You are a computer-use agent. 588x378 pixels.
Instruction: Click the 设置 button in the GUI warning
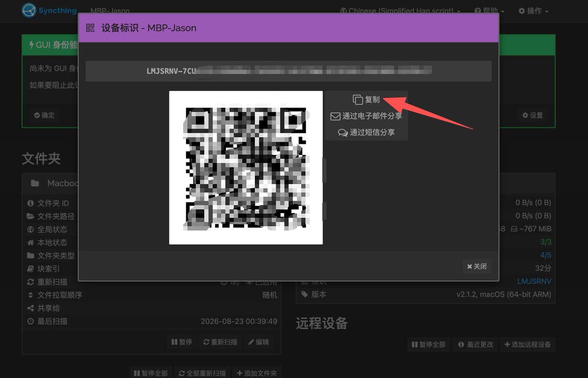533,115
